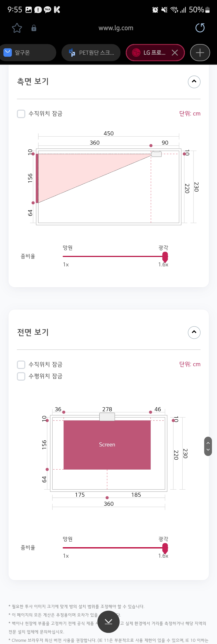Viewport: 217px width, 644px height.
Task: Collapse the front view section
Action: [194, 333]
